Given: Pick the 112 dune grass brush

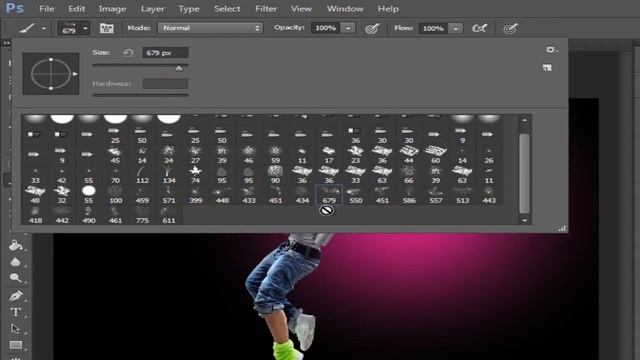Looking at the screenshot, I should point(142,175).
